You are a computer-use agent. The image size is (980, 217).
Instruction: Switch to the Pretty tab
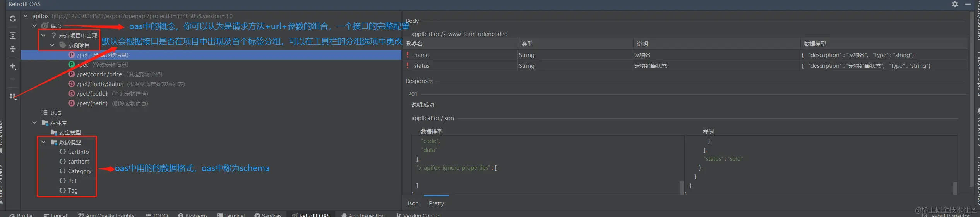[x=436, y=203]
